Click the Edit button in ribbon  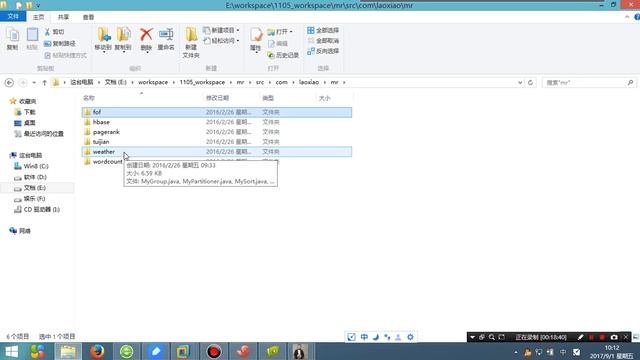pos(278,43)
